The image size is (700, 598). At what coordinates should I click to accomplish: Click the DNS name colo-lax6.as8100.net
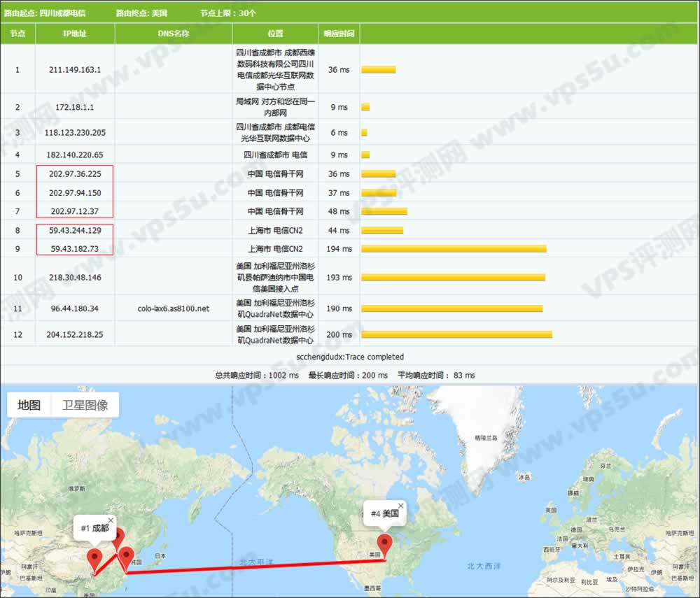coord(174,308)
